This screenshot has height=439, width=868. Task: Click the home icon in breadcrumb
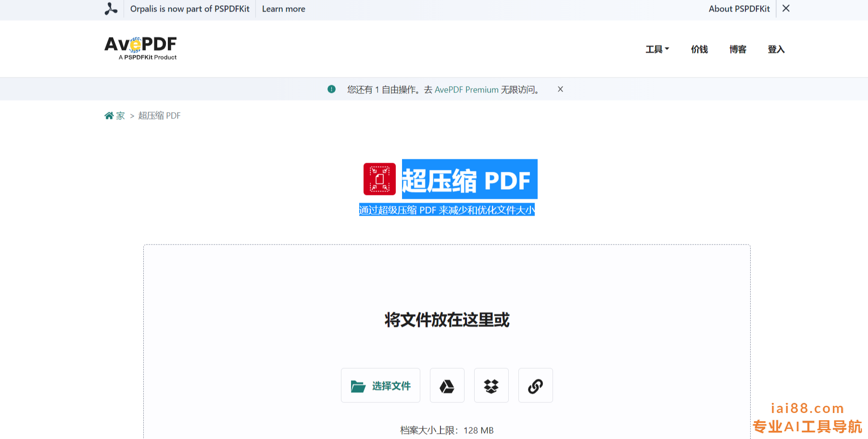(109, 116)
